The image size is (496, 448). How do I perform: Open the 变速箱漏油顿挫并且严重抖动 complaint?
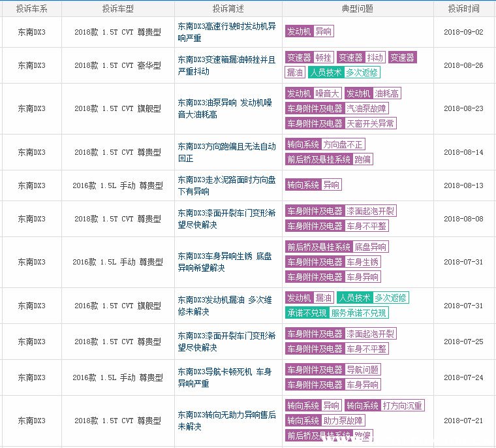coord(226,65)
